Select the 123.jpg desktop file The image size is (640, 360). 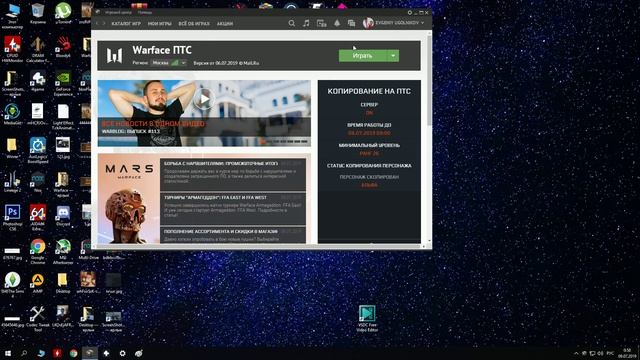[x=63, y=148]
